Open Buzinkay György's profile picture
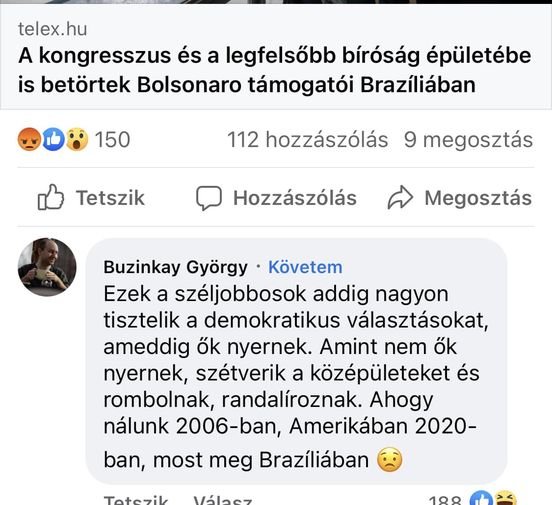The width and height of the screenshot is (552, 505). pyautogui.click(x=47, y=267)
